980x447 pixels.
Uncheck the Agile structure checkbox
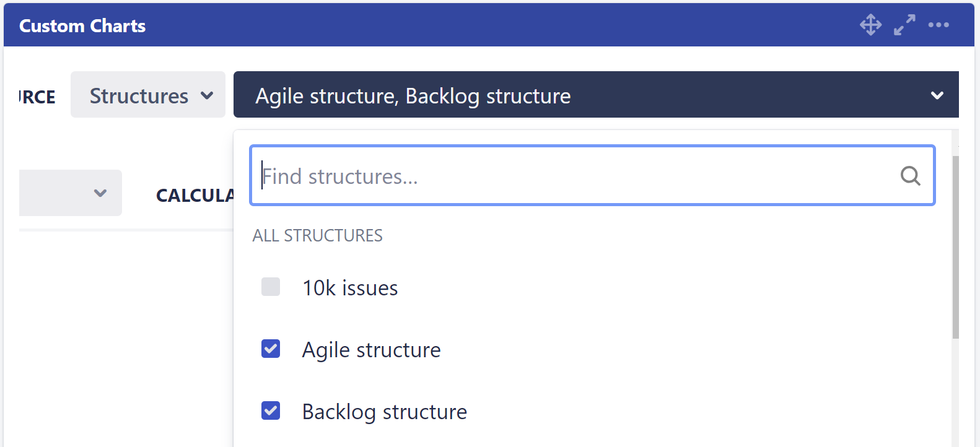click(x=271, y=349)
